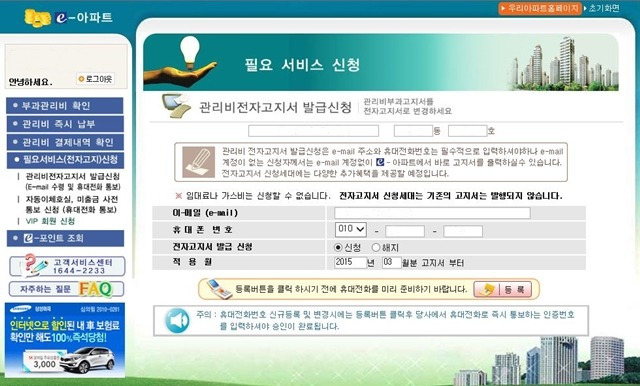Click the 로그아웃 button
The width and height of the screenshot is (640, 386).
(96, 79)
